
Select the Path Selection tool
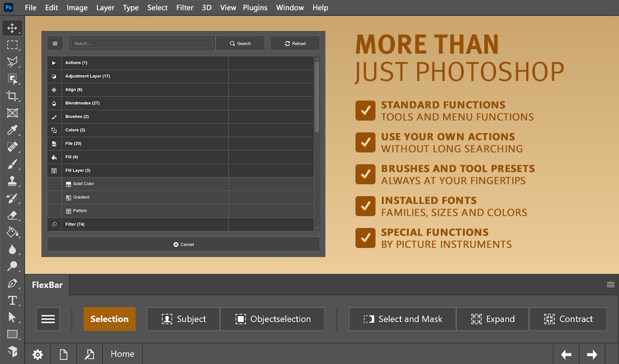tap(12, 317)
